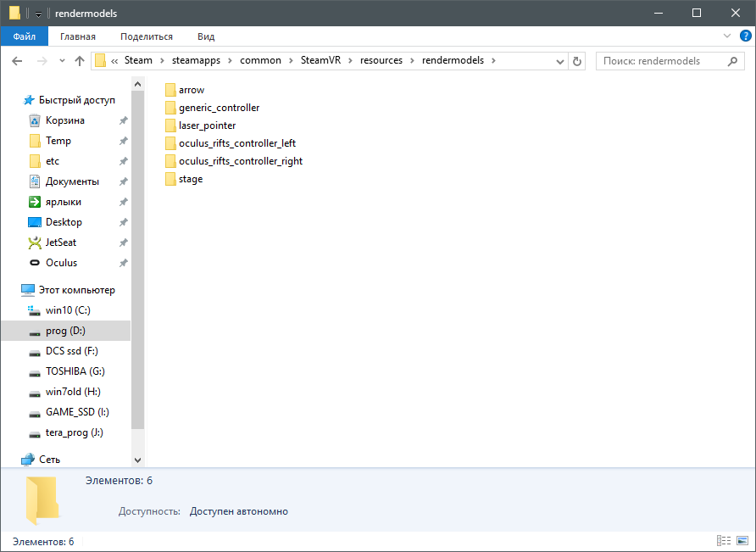Open the Quick Access Toolbar customize dropdown
This screenshot has height=552, width=756.
[x=38, y=14]
